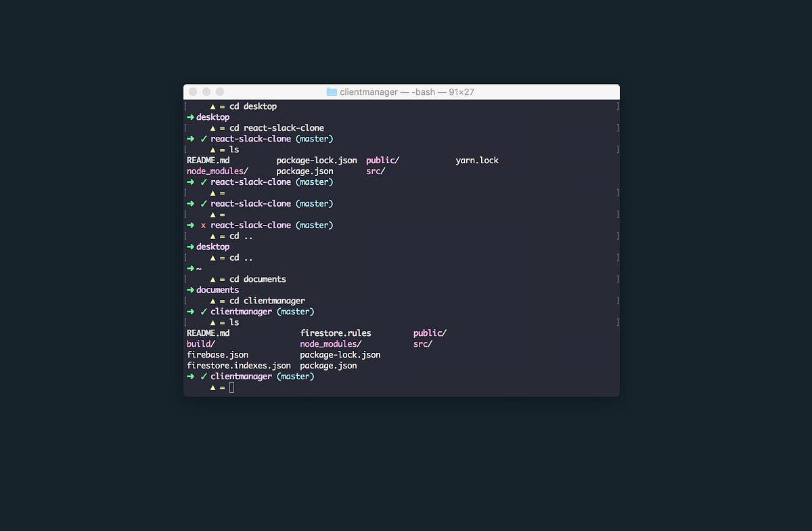Click 'README.md' beside 'package-lock.json' in the first listing
This screenshot has height=531, width=812.
point(208,161)
